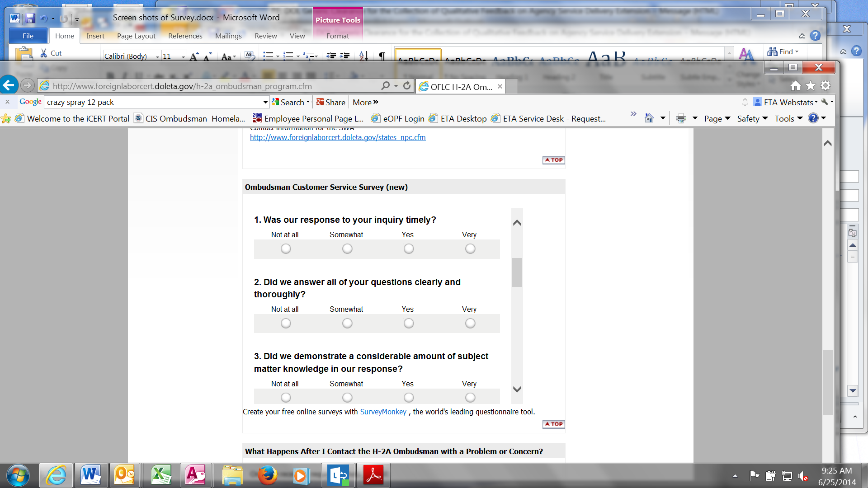Select 'Somewhat' for question 3
Viewport: 868px width, 488px height.
(347, 398)
